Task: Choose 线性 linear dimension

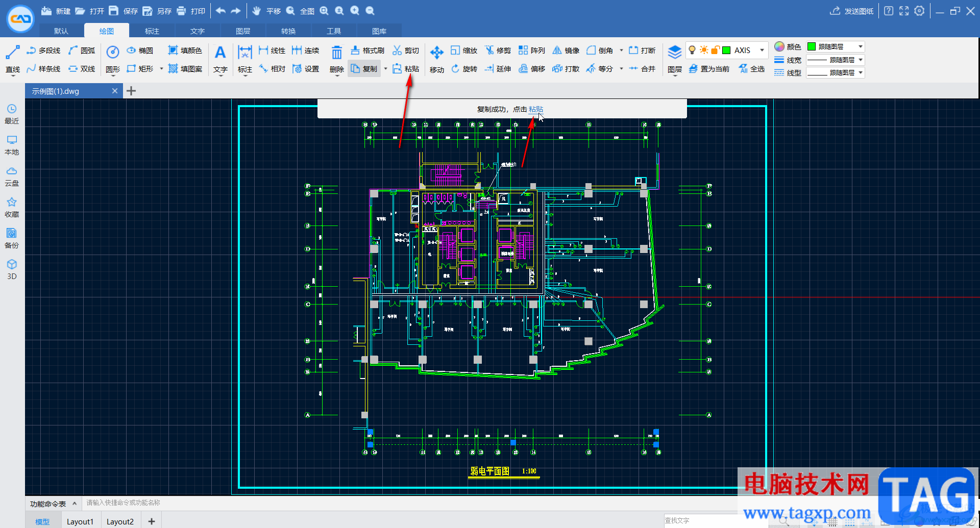Action: (x=272, y=51)
